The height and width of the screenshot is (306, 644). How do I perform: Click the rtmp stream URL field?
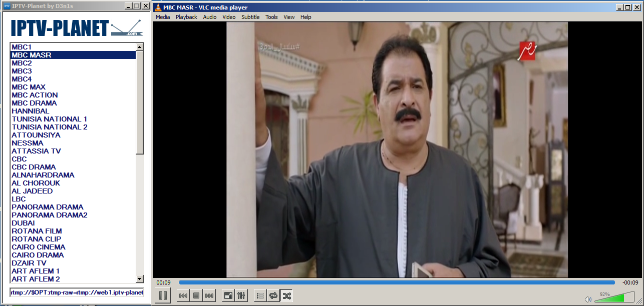point(77,292)
